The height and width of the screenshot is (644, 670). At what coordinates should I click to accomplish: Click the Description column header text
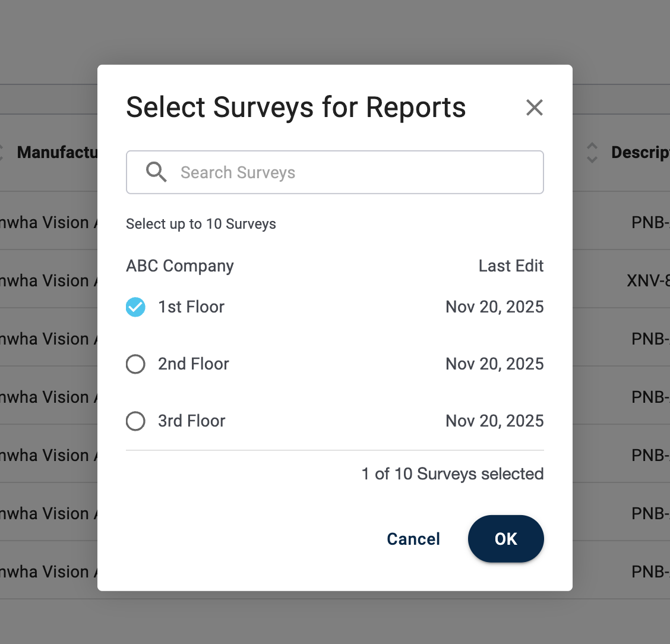point(640,153)
